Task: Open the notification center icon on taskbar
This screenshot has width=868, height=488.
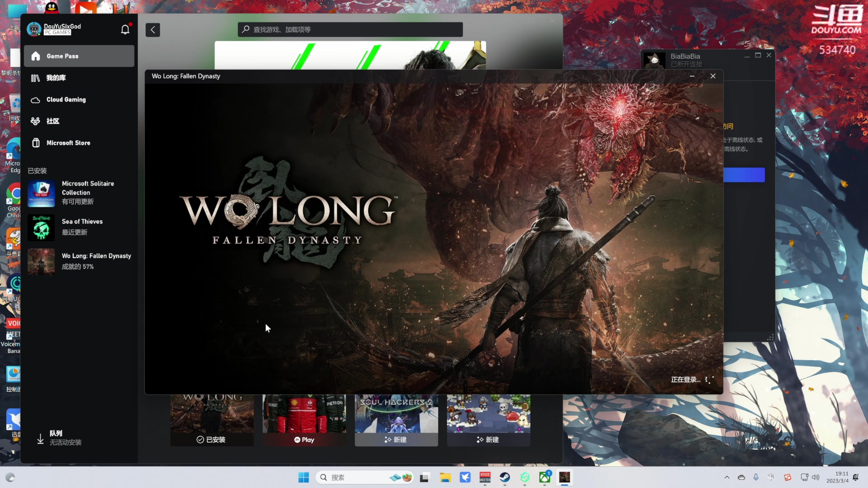Action: (x=856, y=477)
